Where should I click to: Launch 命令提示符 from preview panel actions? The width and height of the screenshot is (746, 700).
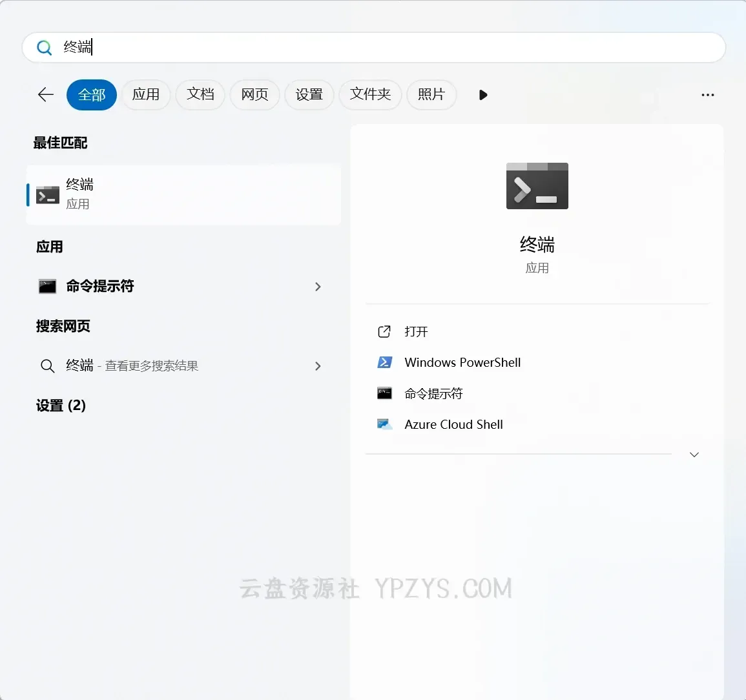pyautogui.click(x=433, y=393)
